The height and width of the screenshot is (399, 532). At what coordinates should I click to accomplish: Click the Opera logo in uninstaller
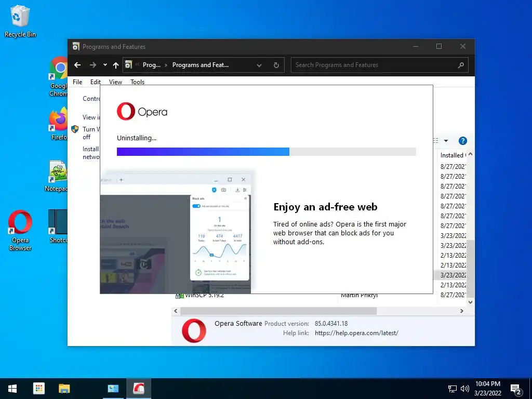[x=142, y=111]
